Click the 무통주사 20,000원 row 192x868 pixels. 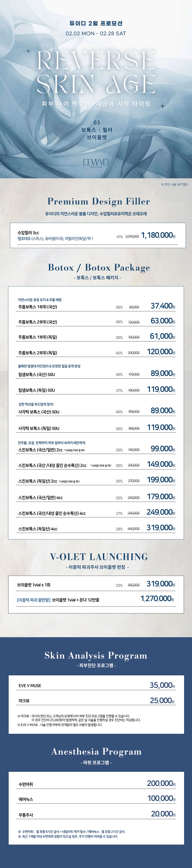[x=96, y=815]
